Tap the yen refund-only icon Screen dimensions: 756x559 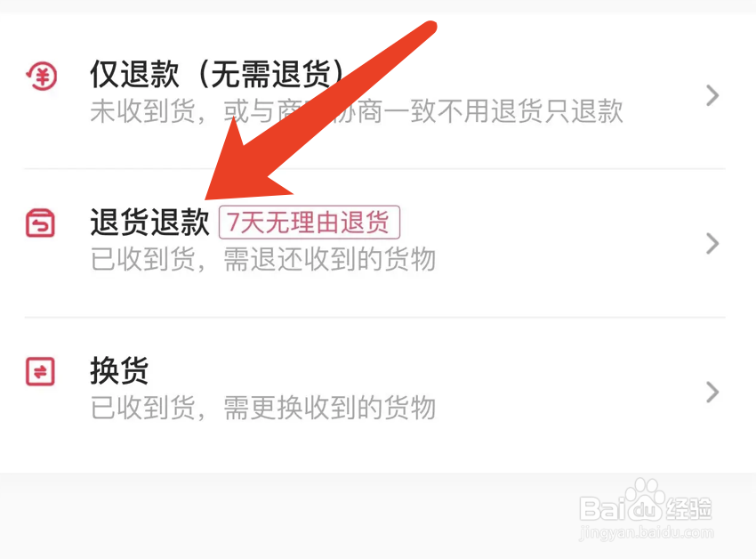point(42,77)
